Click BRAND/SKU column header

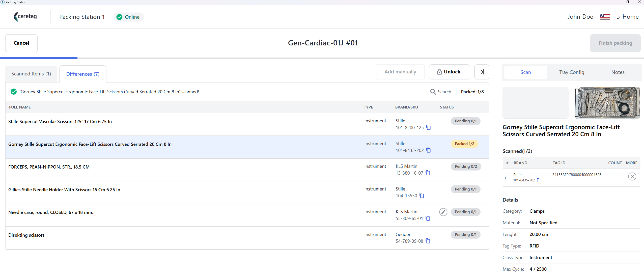tap(406, 107)
